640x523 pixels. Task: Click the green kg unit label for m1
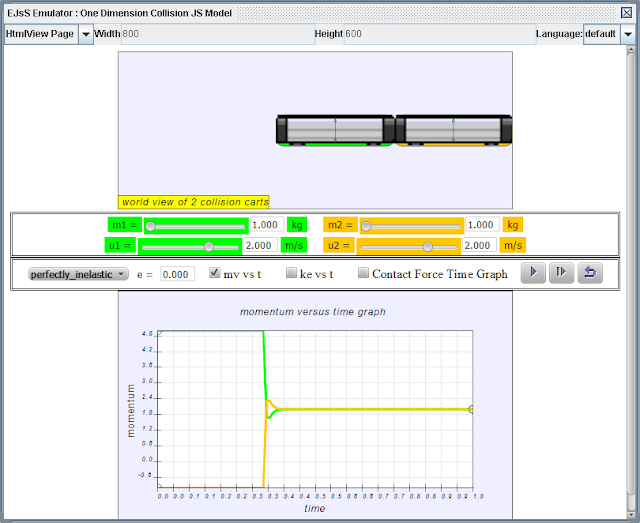(297, 225)
